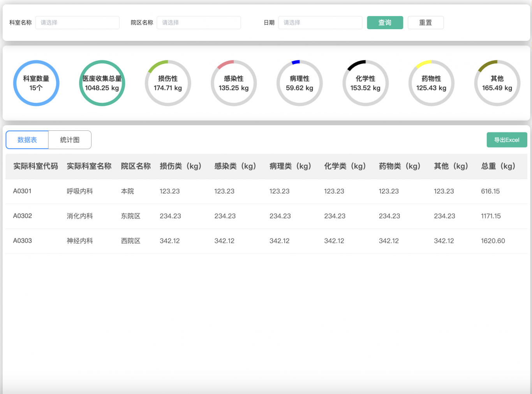Click the 呼吸内科 department name cell
Viewport: 532px width, 394px height.
(x=80, y=191)
